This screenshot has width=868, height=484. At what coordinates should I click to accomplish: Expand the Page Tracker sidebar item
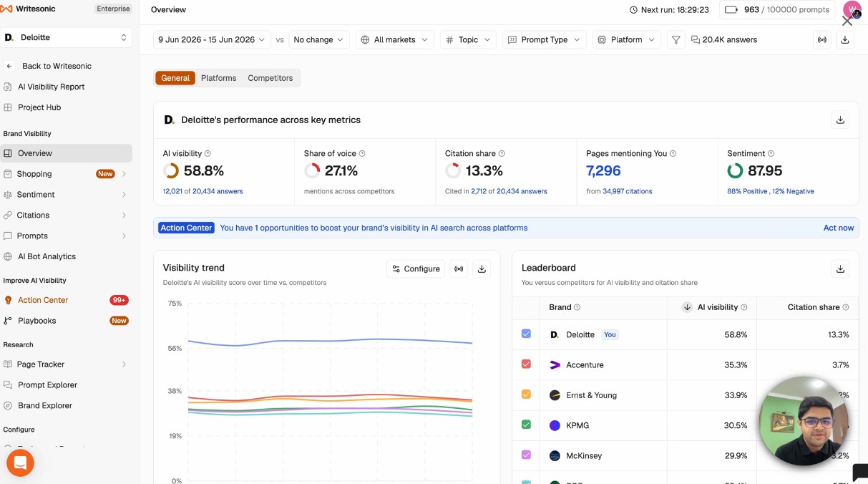coord(124,364)
